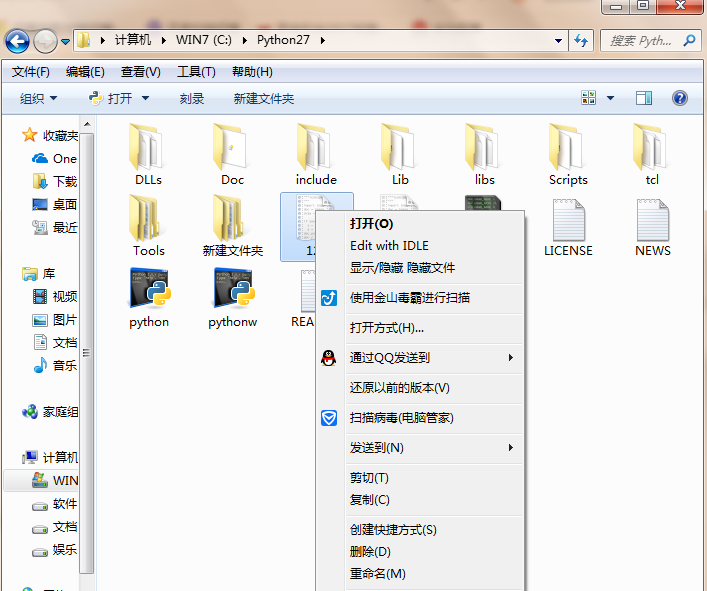Viewport: 707px width, 591px height.
Task: Select the Scripts folder icon
Action: [567, 148]
